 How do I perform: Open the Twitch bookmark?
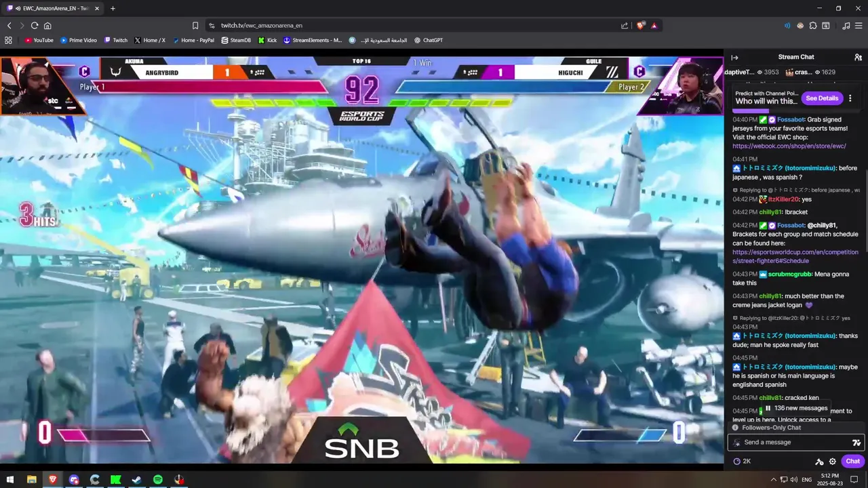pos(115,41)
